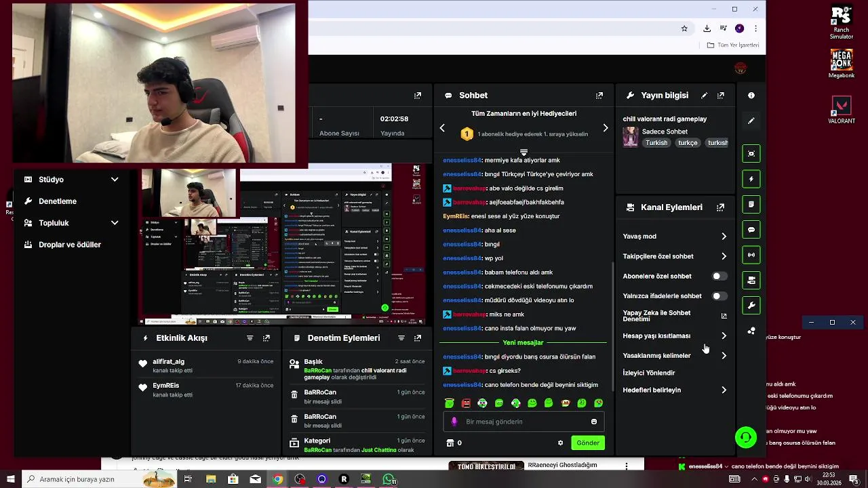Open the Denetleme menu item
This screenshot has height=488, width=868.
click(x=58, y=201)
